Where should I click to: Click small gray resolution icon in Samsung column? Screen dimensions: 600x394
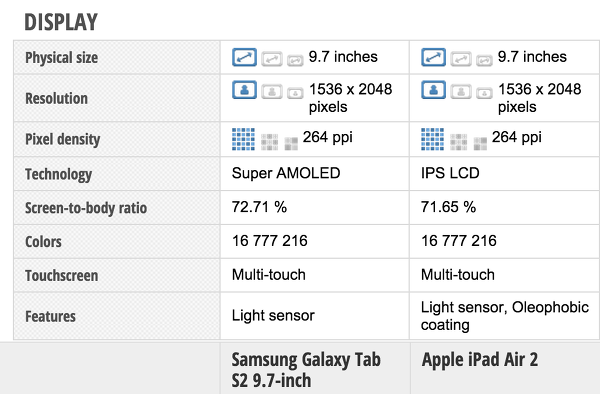(x=295, y=93)
